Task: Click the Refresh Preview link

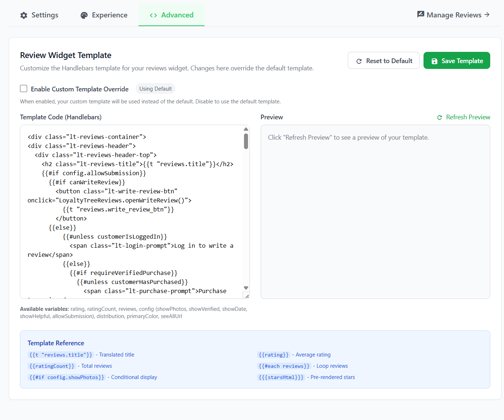Action: (x=468, y=117)
